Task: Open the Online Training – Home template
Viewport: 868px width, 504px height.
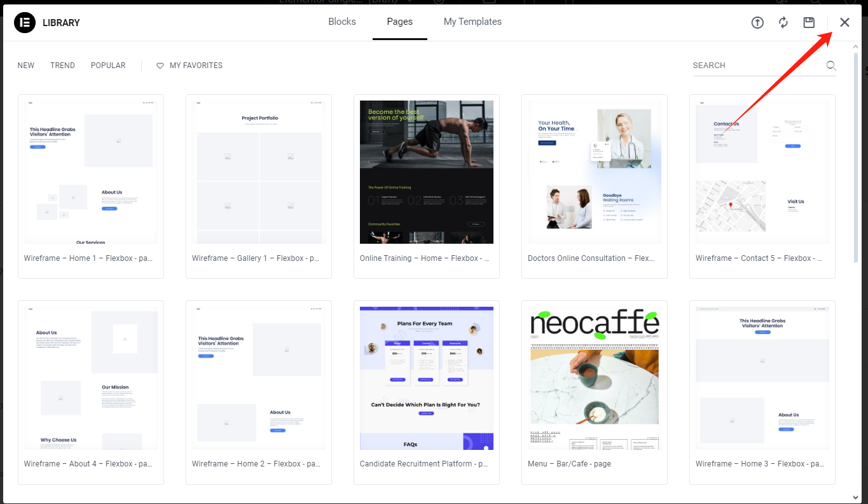Action: [426, 172]
